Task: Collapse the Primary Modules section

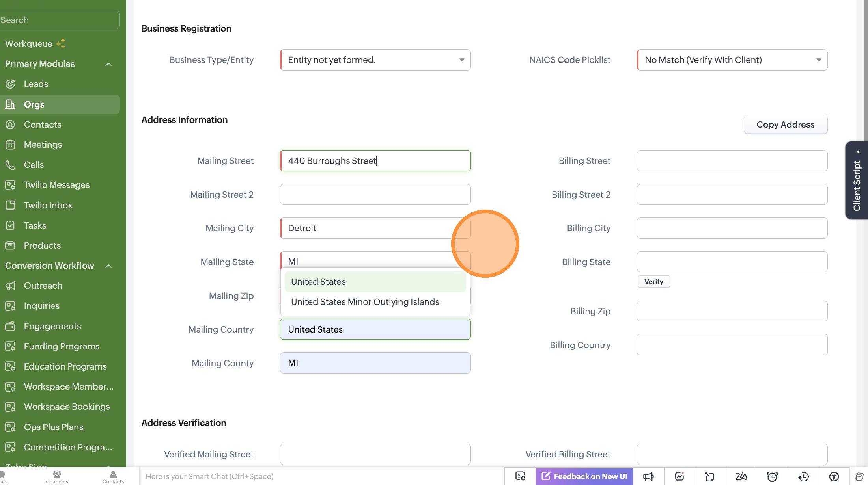Action: tap(108, 64)
